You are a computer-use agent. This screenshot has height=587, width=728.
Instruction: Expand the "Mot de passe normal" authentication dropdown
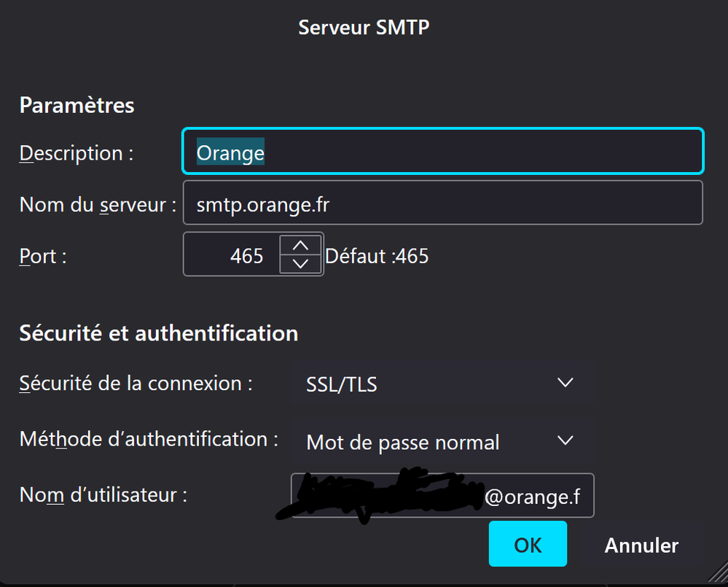click(x=442, y=441)
